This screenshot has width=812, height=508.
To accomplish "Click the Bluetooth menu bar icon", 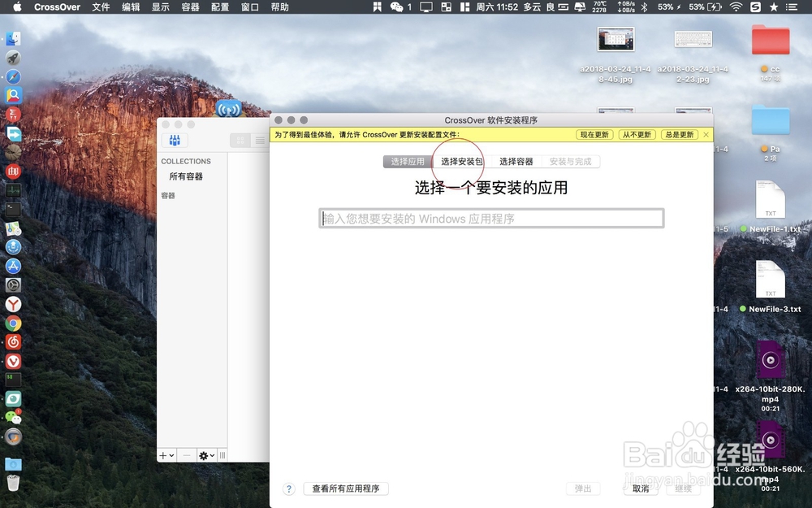I will tap(644, 7).
